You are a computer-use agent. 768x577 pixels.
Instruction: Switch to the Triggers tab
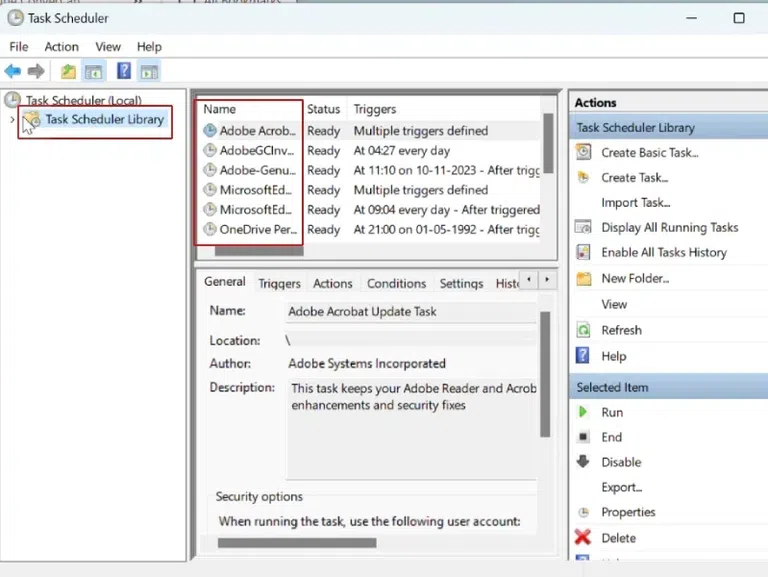point(279,284)
